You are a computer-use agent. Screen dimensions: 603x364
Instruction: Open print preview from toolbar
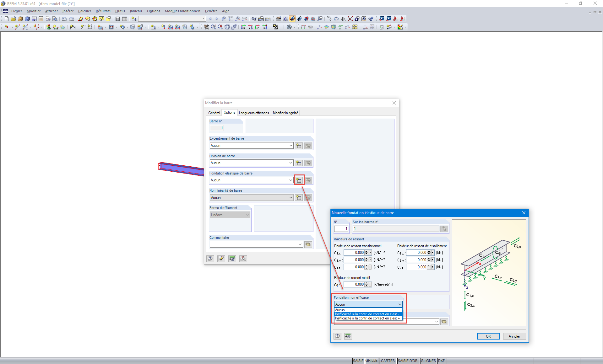tap(55, 19)
